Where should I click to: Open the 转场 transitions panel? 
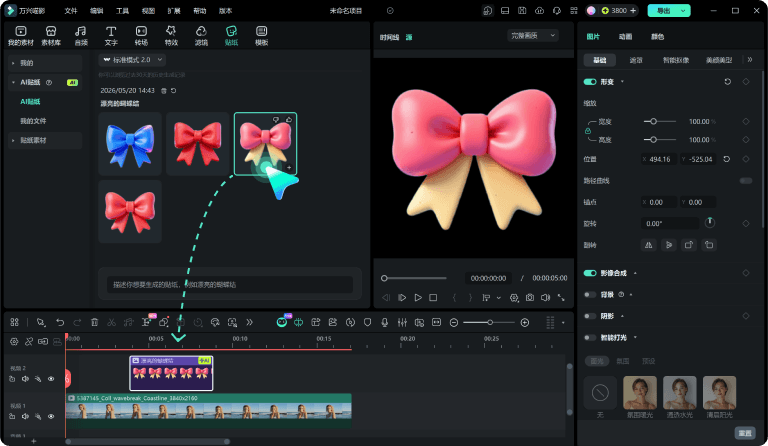click(141, 36)
